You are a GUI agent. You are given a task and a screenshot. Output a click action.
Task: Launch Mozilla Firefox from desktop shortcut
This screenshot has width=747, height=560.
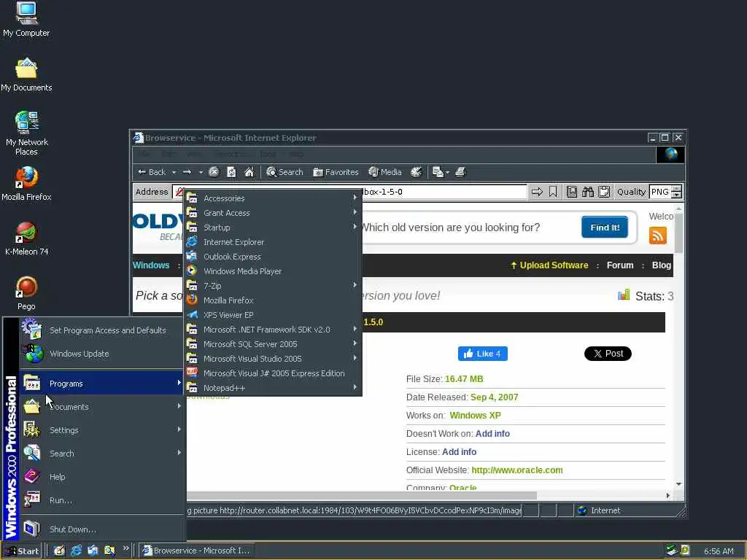(26, 184)
